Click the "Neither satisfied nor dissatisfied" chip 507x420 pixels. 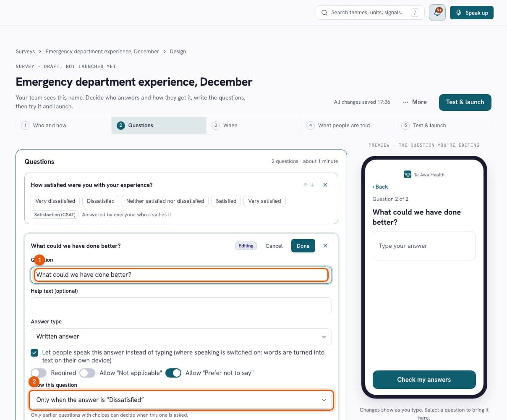(165, 201)
